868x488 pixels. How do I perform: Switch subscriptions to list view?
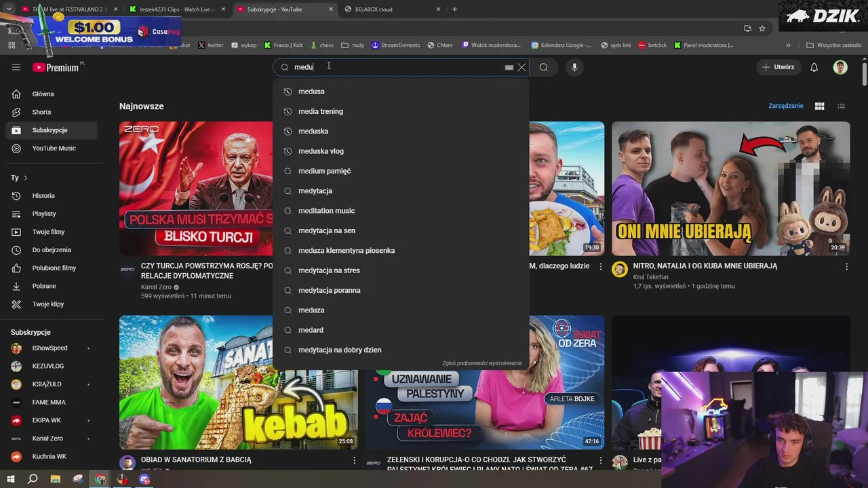click(x=842, y=106)
